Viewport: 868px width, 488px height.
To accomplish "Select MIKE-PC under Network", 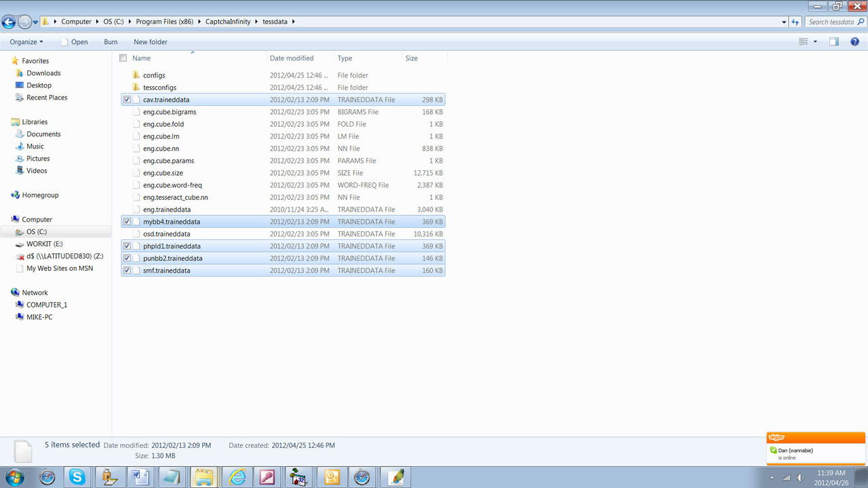I will click(x=39, y=317).
